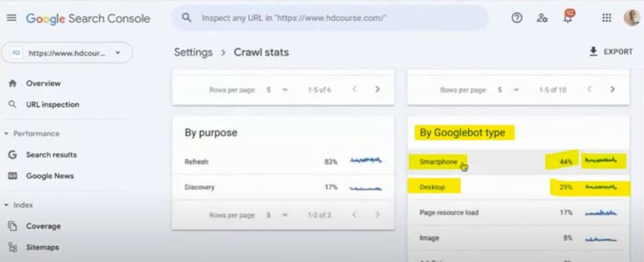Click the By Googlebot type heading
This screenshot has width=644, height=262.
tap(462, 133)
